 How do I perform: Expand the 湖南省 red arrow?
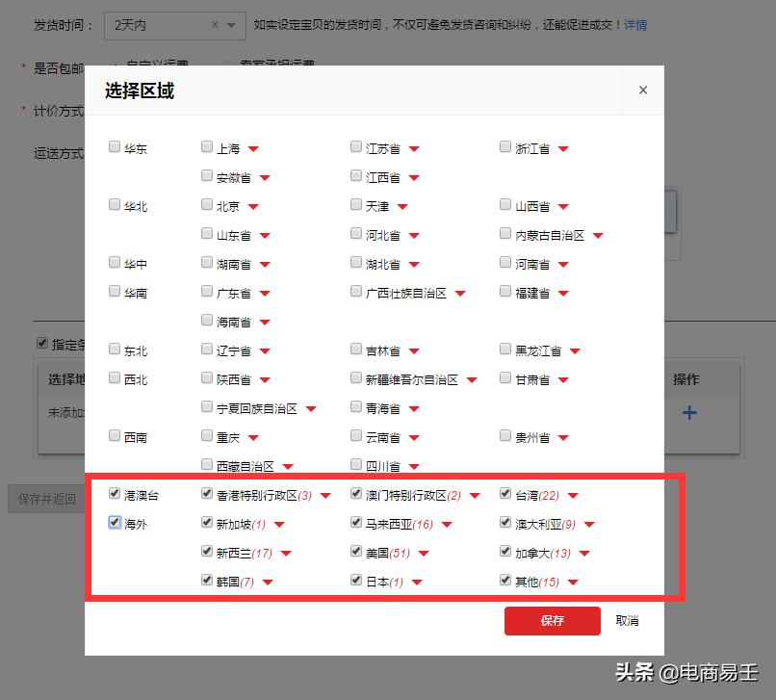coord(265,265)
